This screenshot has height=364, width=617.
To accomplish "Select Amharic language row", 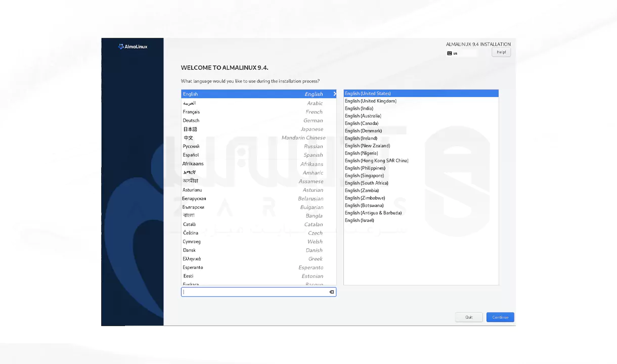I will tap(258, 172).
